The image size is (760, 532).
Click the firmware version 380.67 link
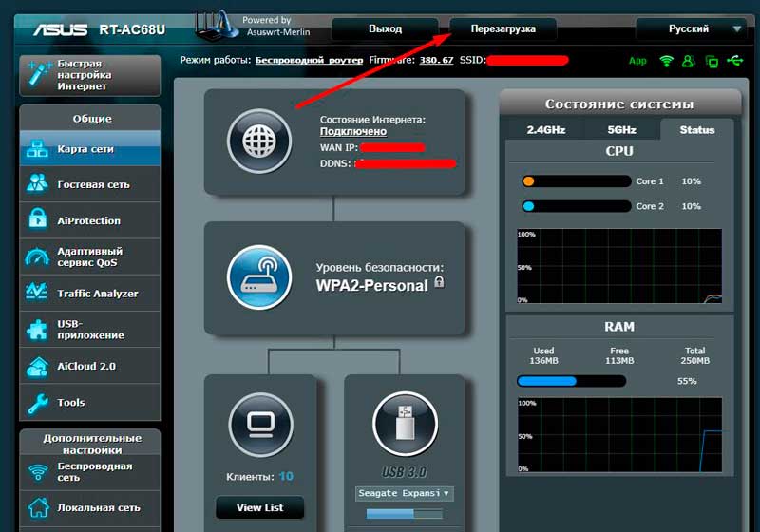[x=436, y=61]
